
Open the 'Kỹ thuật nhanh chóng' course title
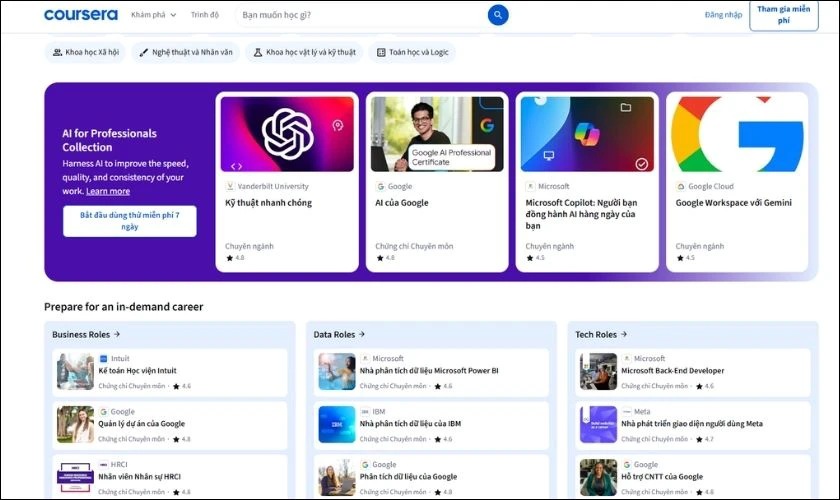(268, 203)
